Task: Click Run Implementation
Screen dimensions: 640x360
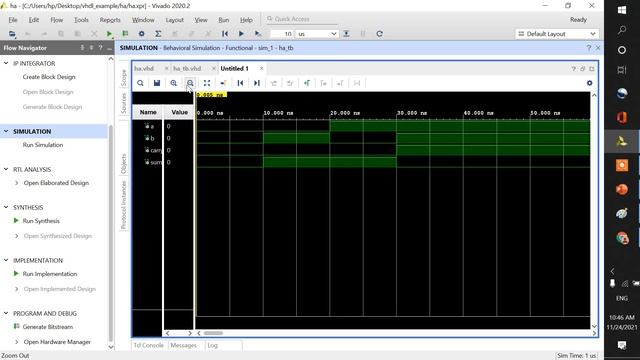Action: click(50, 274)
